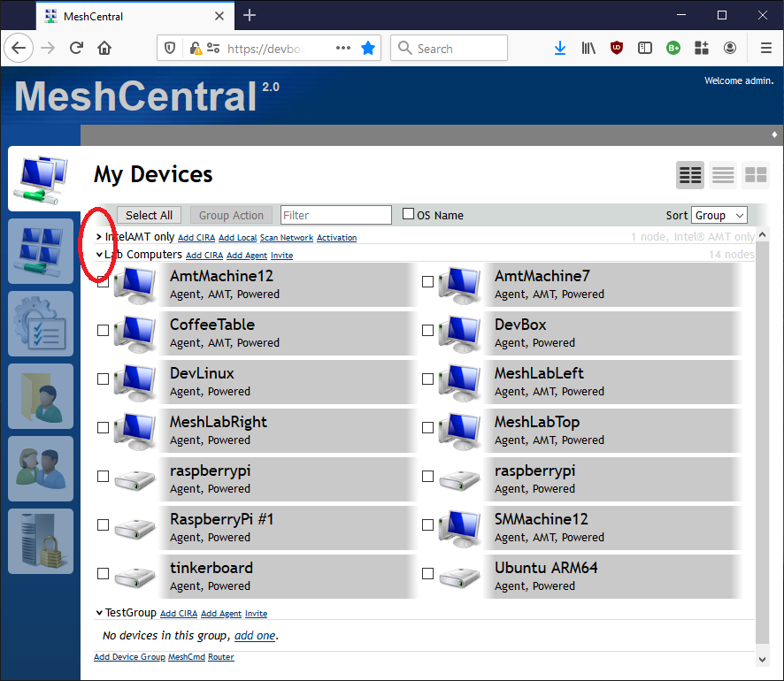The height and width of the screenshot is (681, 784).
Task: Open Firefox downloads from the toolbar
Action: click(560, 48)
